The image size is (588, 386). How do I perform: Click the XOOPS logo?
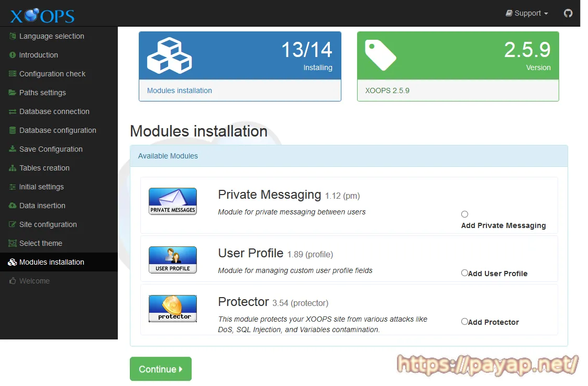pyautogui.click(x=41, y=15)
